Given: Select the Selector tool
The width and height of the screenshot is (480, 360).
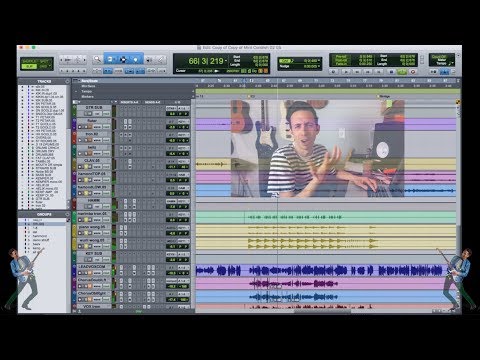Looking at the screenshot, I should point(123,60).
